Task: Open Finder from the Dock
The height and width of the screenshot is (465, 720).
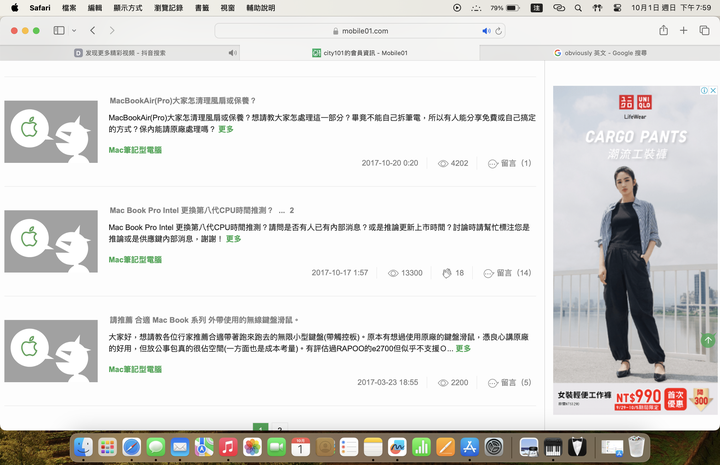Action: click(83, 447)
